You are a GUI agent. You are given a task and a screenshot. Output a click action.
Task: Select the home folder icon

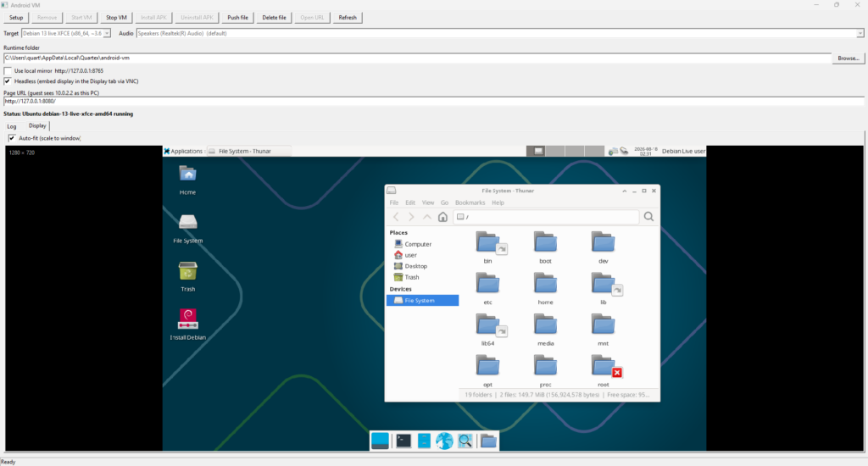(545, 284)
